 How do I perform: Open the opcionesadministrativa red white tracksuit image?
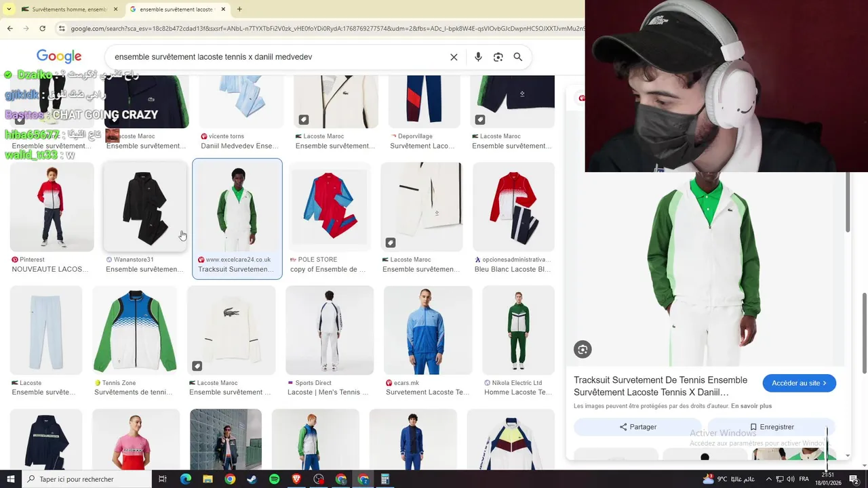(x=513, y=207)
